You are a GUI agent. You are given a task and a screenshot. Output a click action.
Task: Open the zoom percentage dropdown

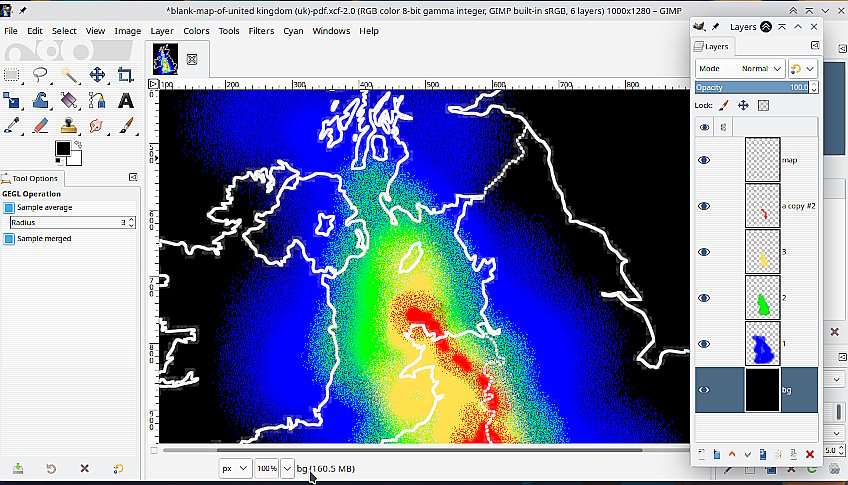point(287,468)
